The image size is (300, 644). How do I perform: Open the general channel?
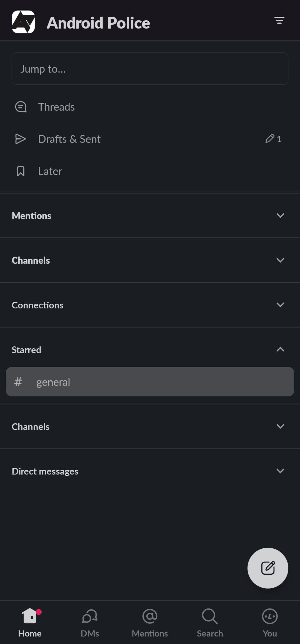pos(150,382)
